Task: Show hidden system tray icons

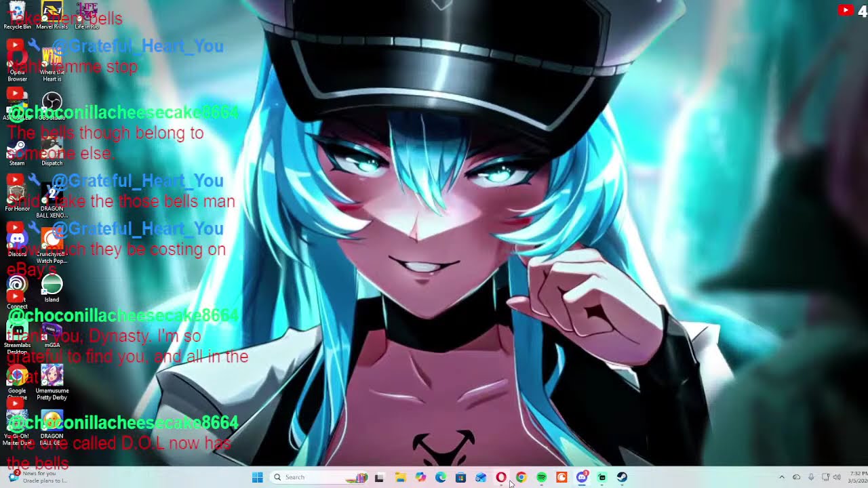Action: tap(781, 477)
